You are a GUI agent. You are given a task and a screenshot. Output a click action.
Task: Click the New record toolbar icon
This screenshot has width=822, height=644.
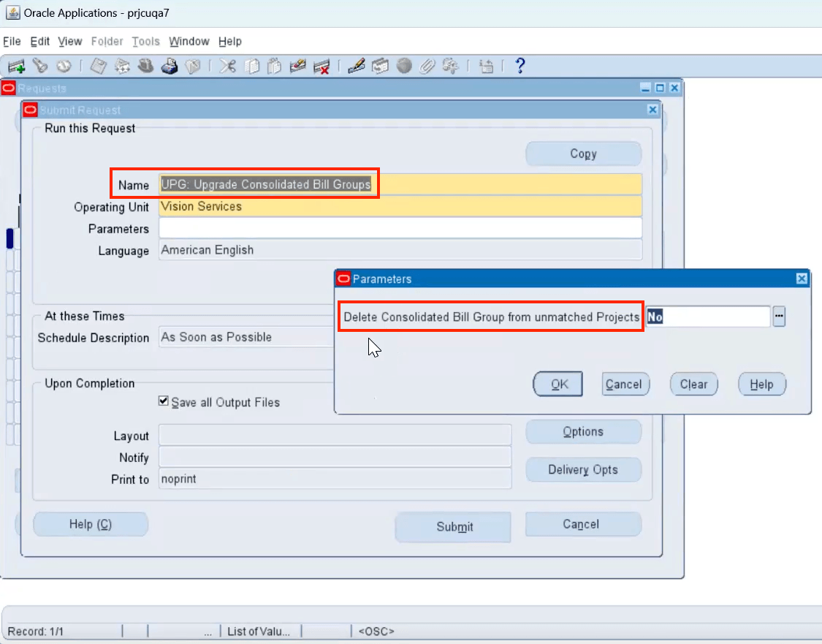point(16,66)
